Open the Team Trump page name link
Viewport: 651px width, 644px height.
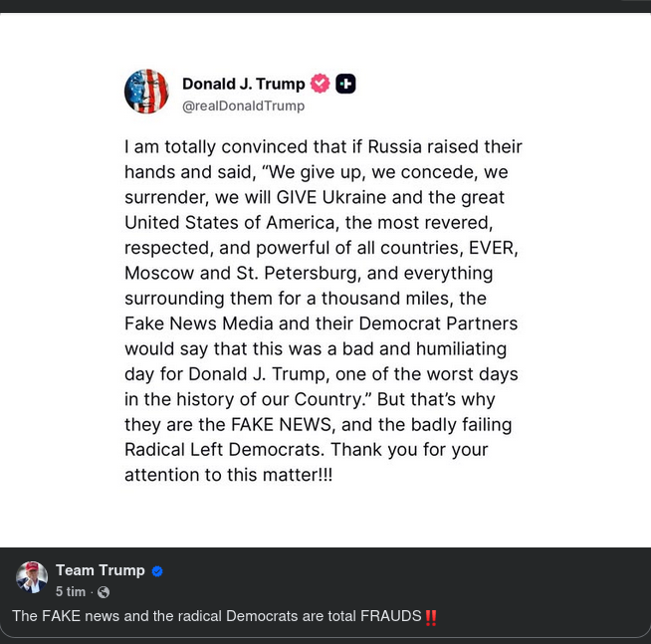[x=101, y=570]
